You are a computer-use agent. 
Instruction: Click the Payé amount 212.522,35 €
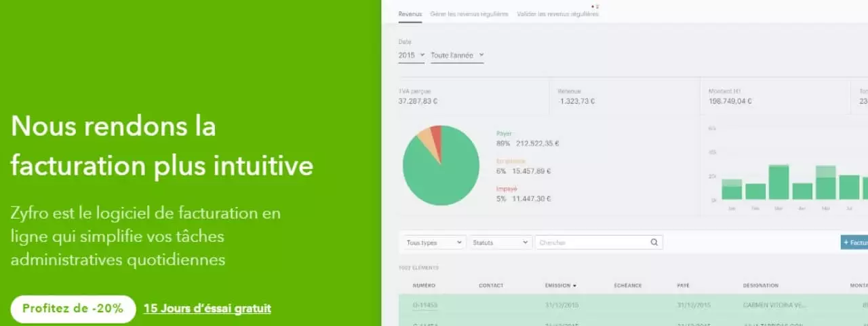[x=537, y=143]
